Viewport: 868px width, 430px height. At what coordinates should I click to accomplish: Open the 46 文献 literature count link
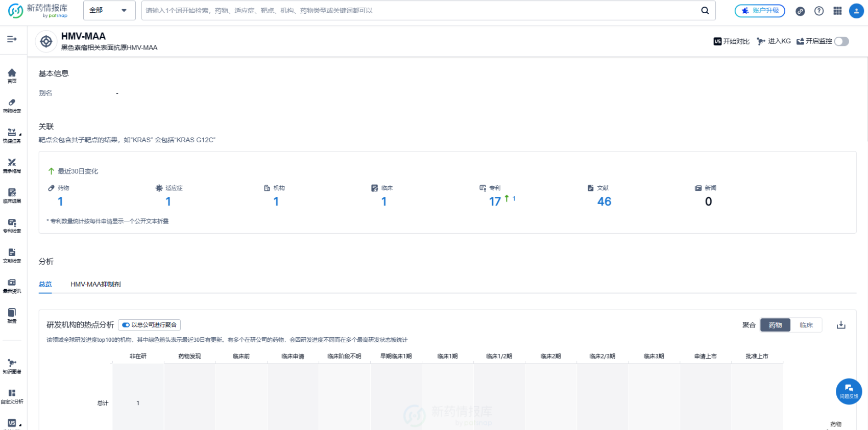point(604,201)
